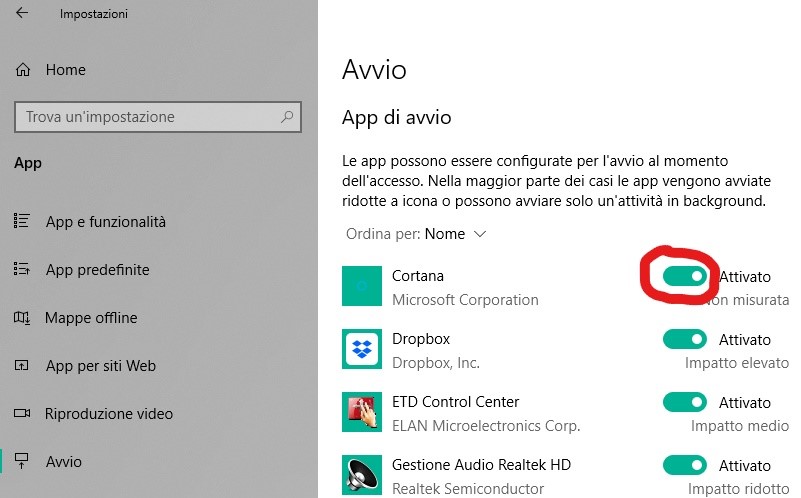Click the back arrow in Impostazioni
The width and height of the screenshot is (801, 498).
(22, 13)
